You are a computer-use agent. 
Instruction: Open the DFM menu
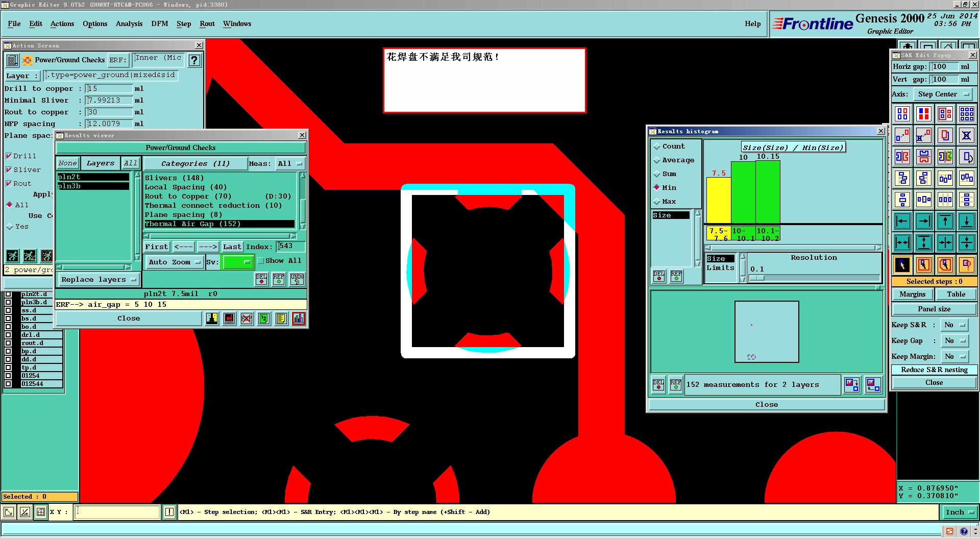click(x=160, y=24)
